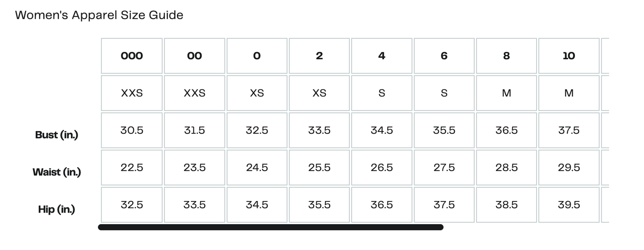
Task: Click the 28.5 waist measurement cell
Action: click(x=506, y=168)
